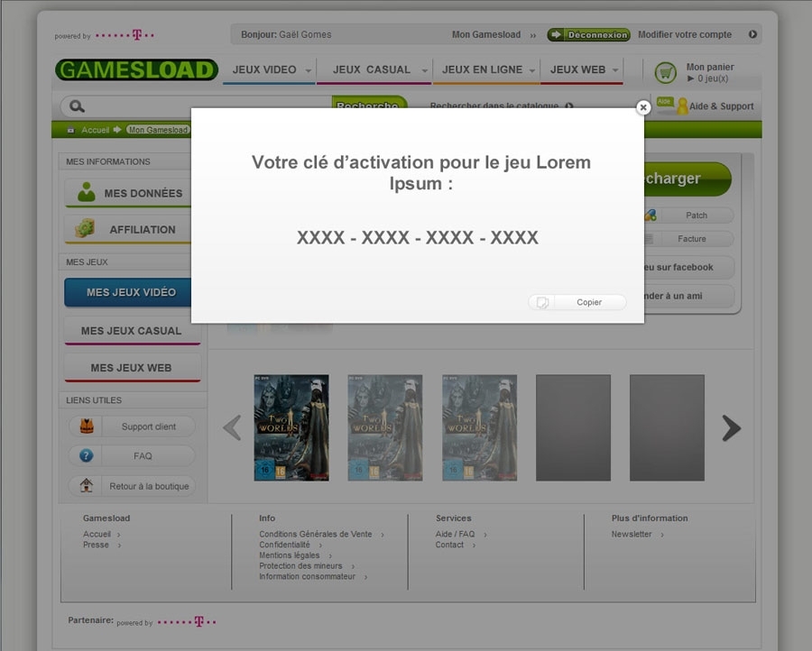The image size is (812, 651).
Task: Select first Two Worlds game cover
Action: point(291,428)
